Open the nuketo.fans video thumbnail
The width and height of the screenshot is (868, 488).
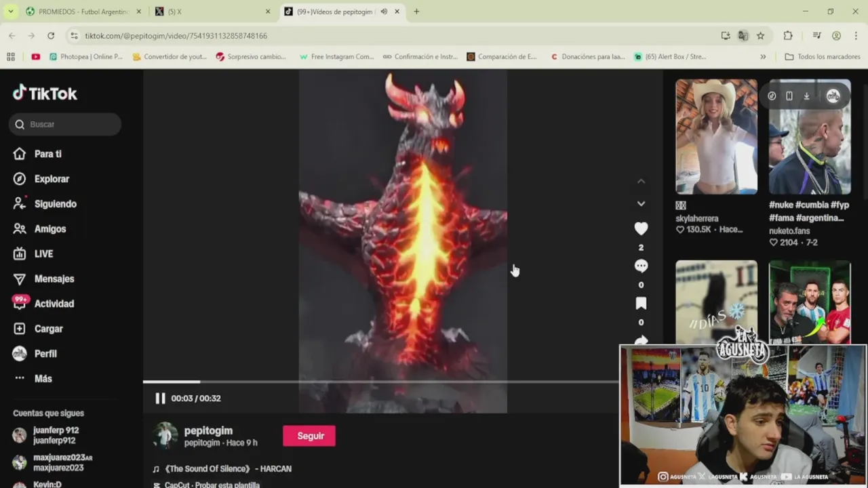810,136
